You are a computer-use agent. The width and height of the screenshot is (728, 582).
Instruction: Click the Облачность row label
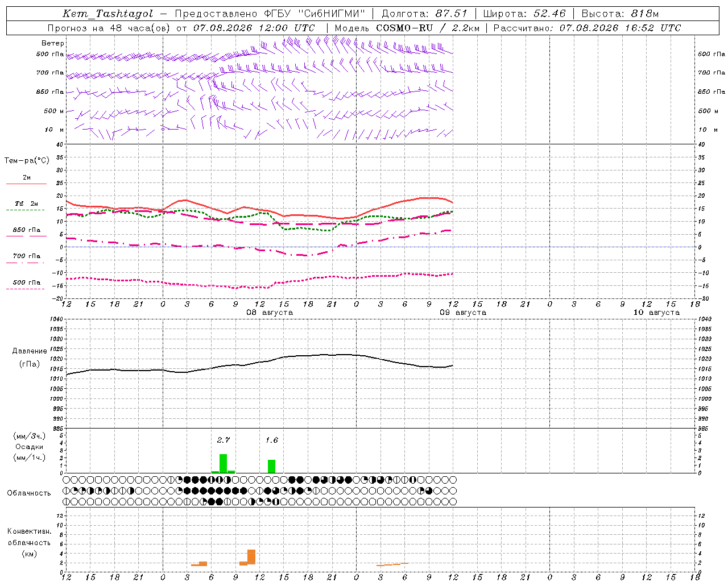click(29, 493)
